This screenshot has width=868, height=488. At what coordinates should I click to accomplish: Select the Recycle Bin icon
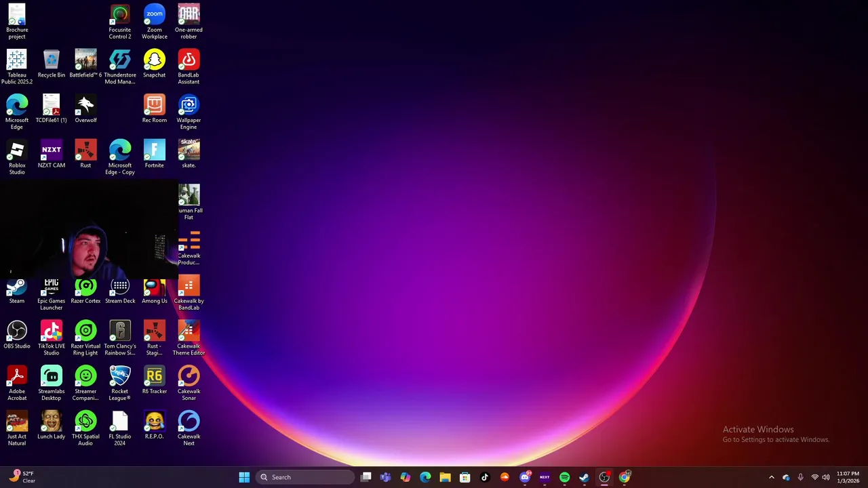pos(52,64)
